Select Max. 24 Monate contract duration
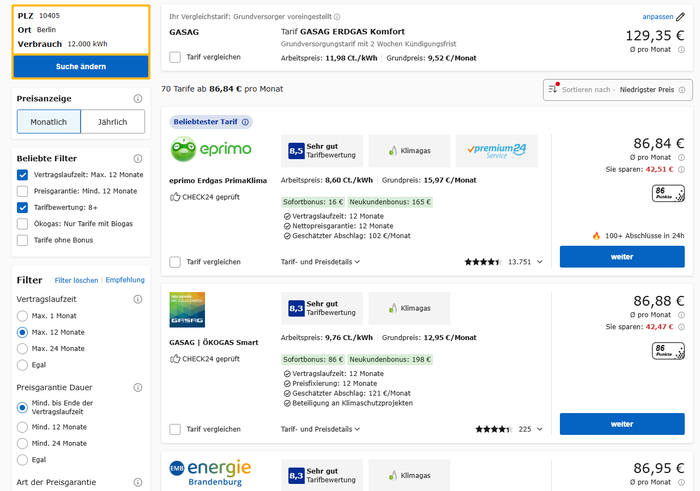 [23, 347]
